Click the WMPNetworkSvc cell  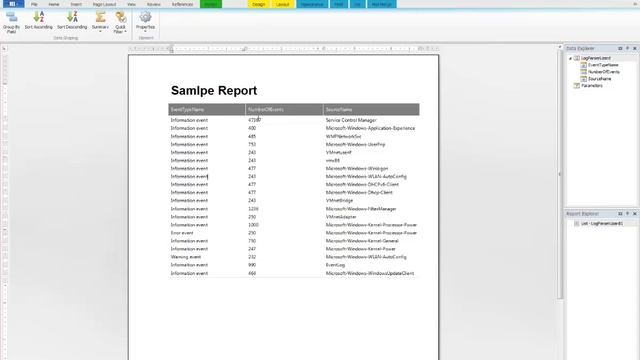click(x=343, y=136)
